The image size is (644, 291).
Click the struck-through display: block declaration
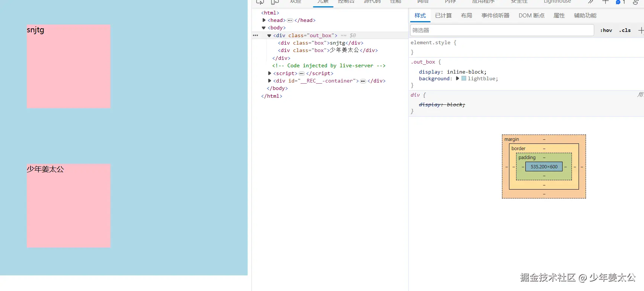click(x=442, y=105)
